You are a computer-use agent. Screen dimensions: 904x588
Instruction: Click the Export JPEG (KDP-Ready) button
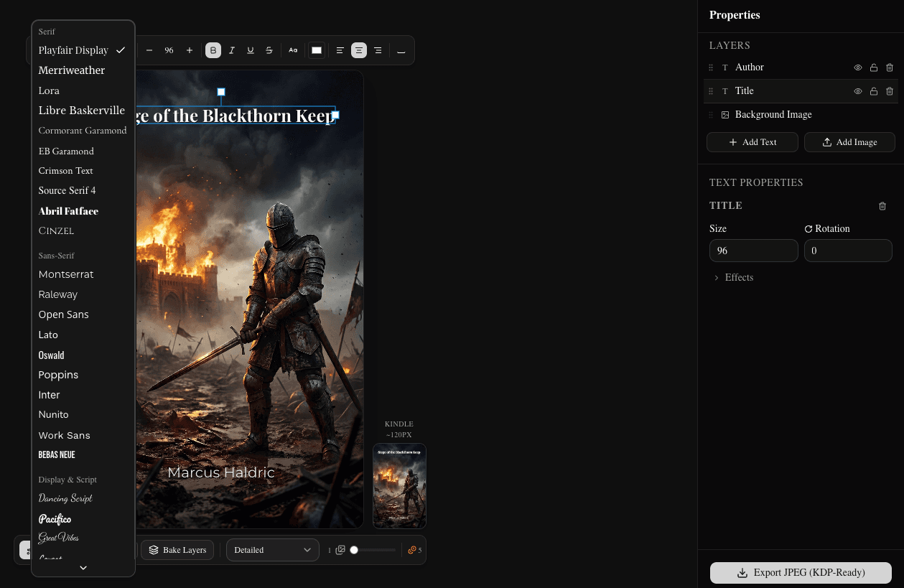point(800,572)
